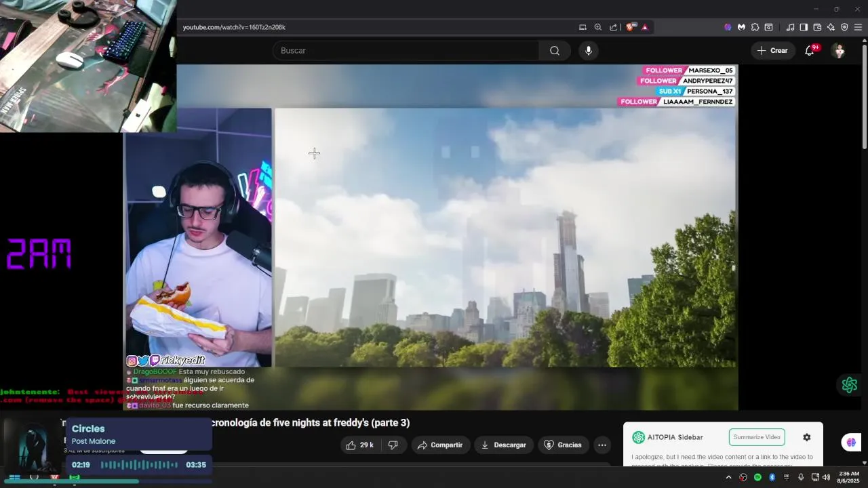Open the browser hamburger main menu
Screen dimensions: 868x488
click(x=858, y=27)
